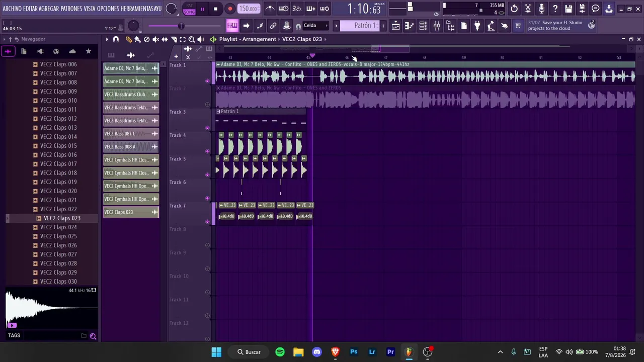
Task: Add a new pattern with plus button
Action: click(x=383, y=26)
